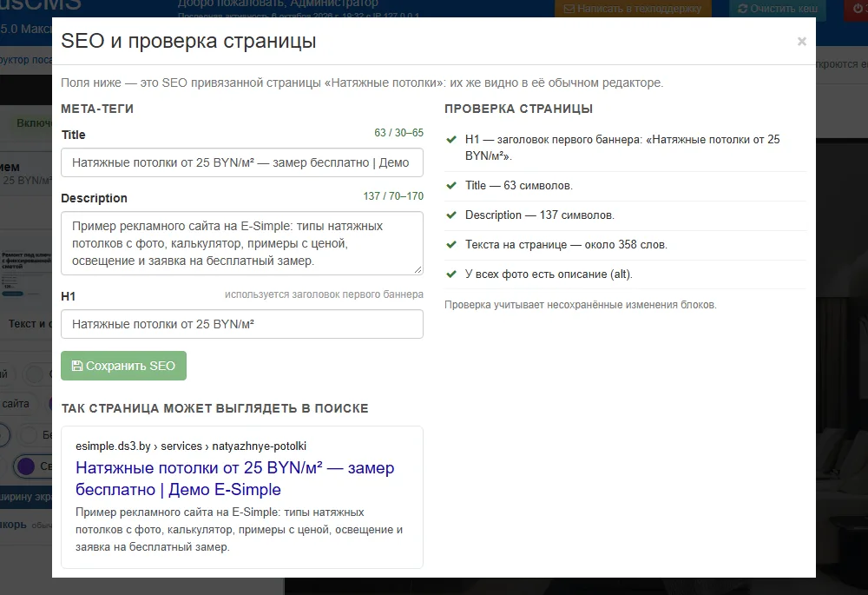The height and width of the screenshot is (595, 868).
Task: Click the heading Так страница может выглядеть в поиске
Action: click(x=214, y=408)
